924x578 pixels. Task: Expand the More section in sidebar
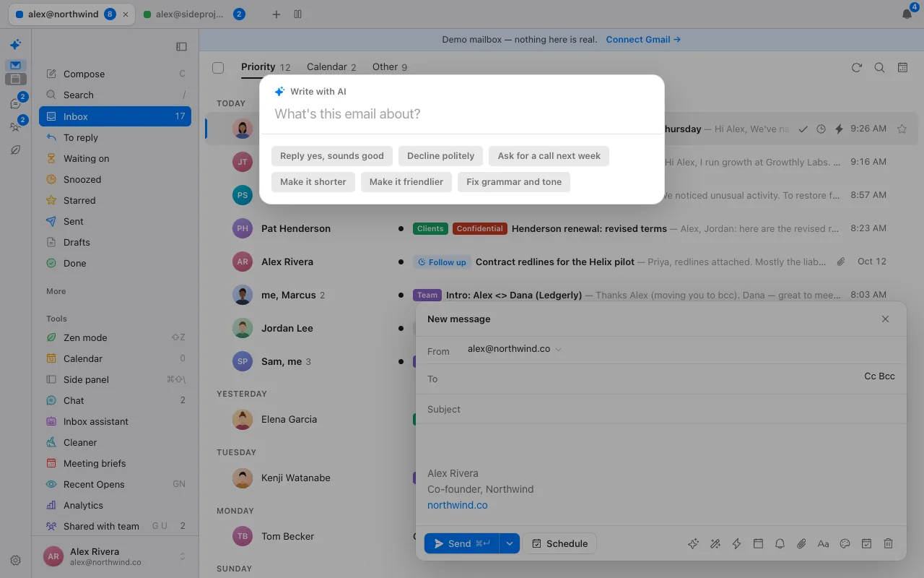click(x=56, y=291)
